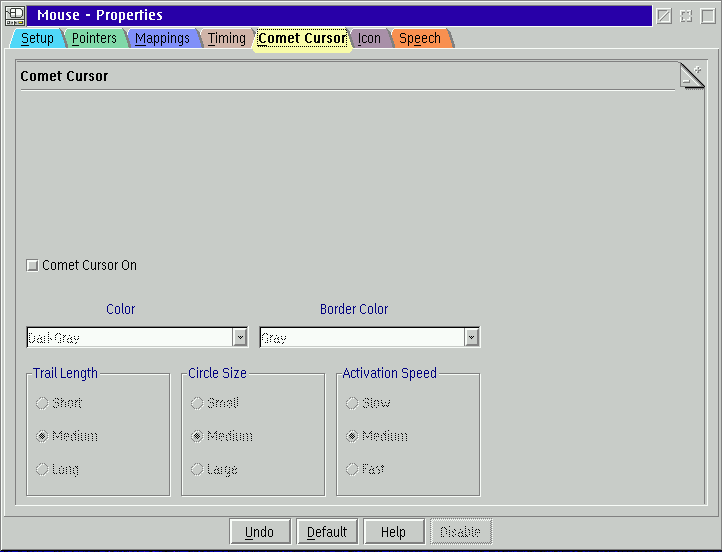Click the Undo button
This screenshot has height=552, width=722.
pyautogui.click(x=260, y=532)
